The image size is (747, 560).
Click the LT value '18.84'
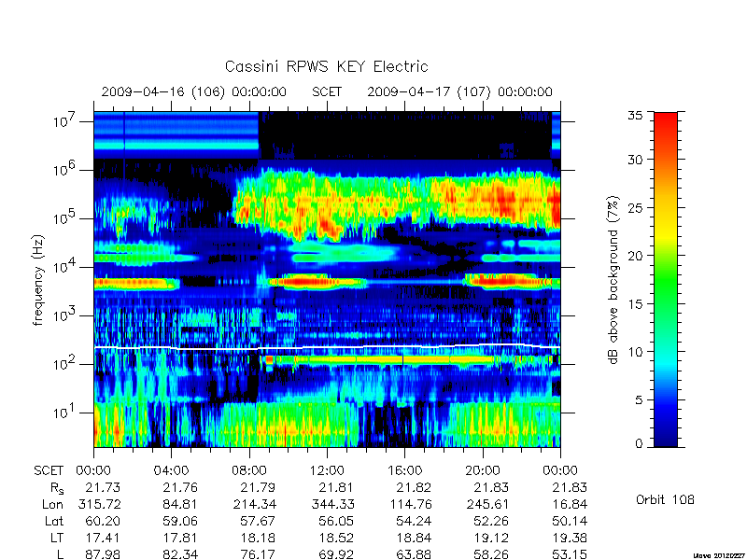click(414, 538)
